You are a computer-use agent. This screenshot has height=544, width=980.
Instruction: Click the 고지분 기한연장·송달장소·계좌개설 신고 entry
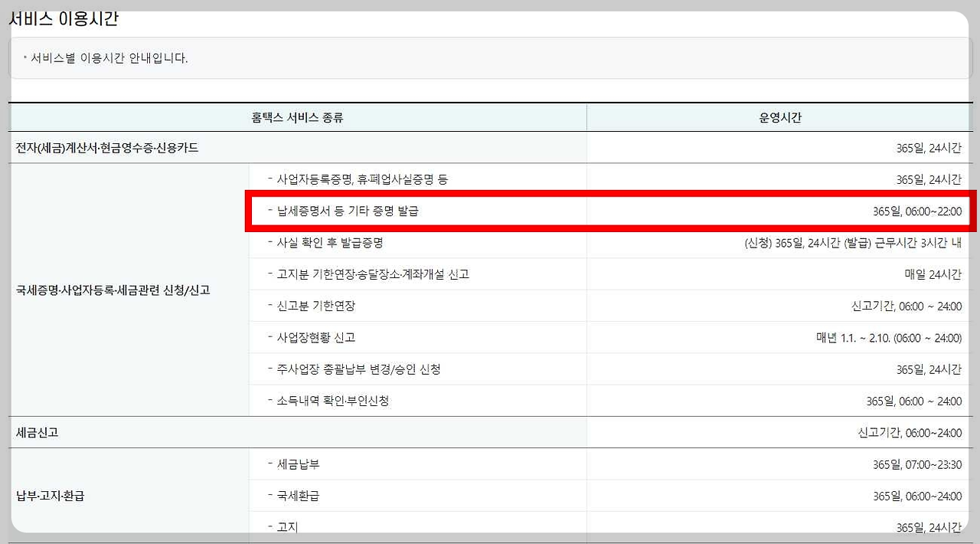[377, 274]
